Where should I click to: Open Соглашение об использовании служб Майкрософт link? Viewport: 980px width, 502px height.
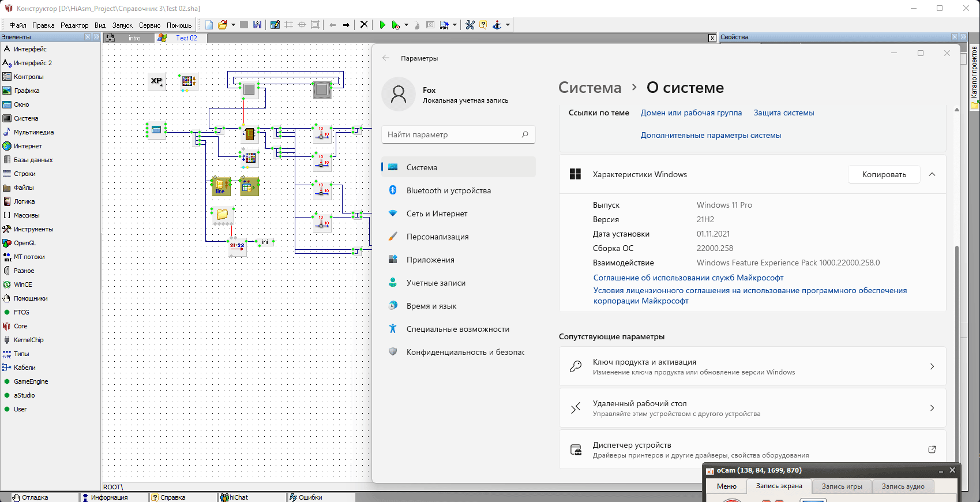click(688, 278)
